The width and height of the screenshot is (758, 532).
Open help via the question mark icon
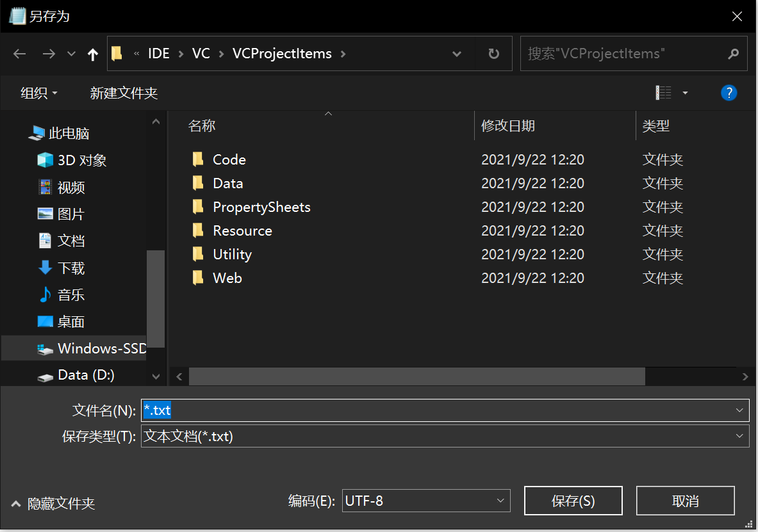(729, 93)
